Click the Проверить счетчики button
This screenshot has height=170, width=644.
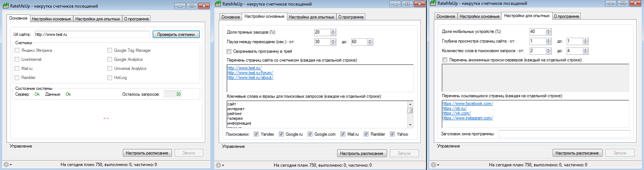[176, 34]
